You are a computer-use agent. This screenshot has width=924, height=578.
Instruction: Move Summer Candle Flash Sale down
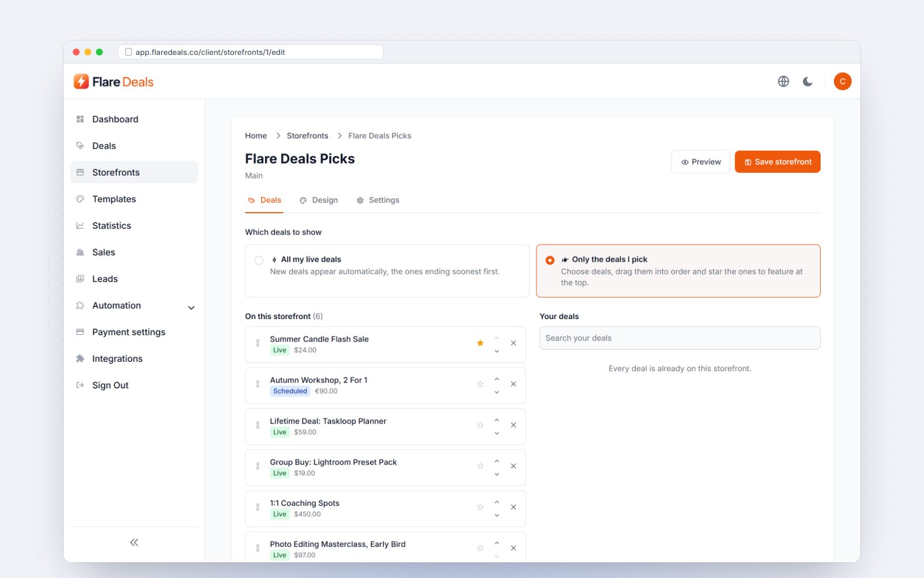[x=497, y=351]
